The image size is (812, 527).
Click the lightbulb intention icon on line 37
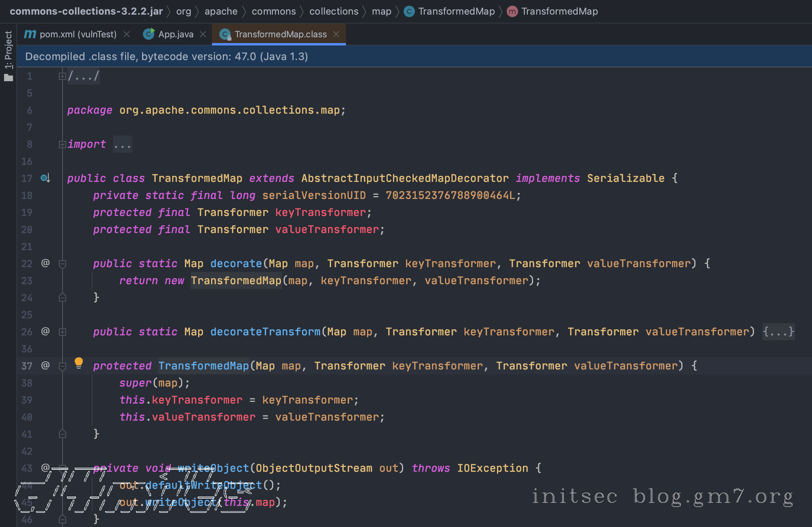pyautogui.click(x=79, y=363)
